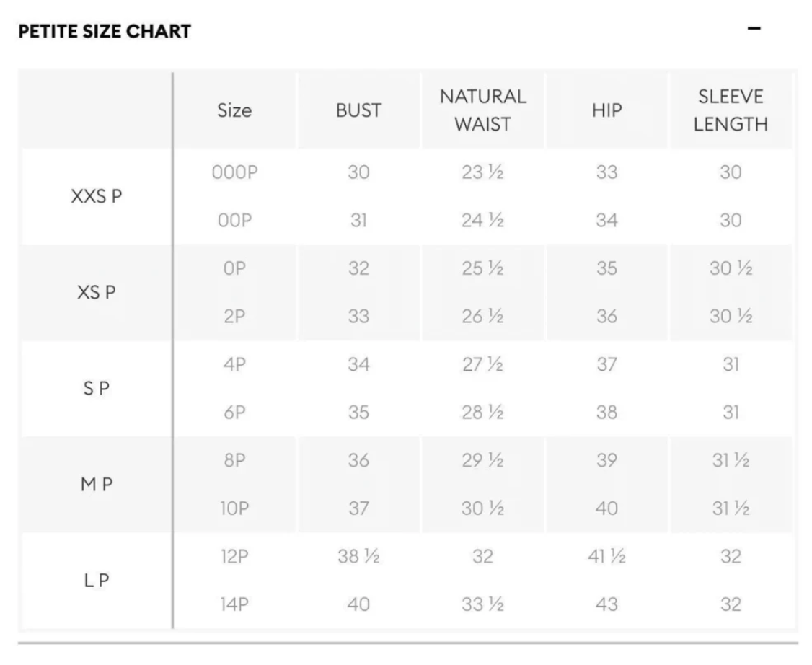Click the NATURAL WAIST column header
Image resolution: width=812 pixels, height=665 pixels.
click(x=482, y=110)
